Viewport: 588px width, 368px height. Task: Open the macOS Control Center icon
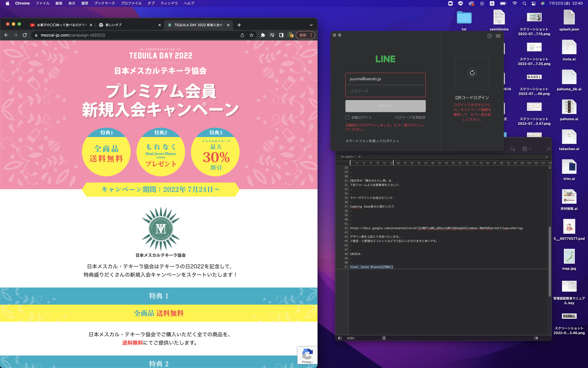point(534,3)
